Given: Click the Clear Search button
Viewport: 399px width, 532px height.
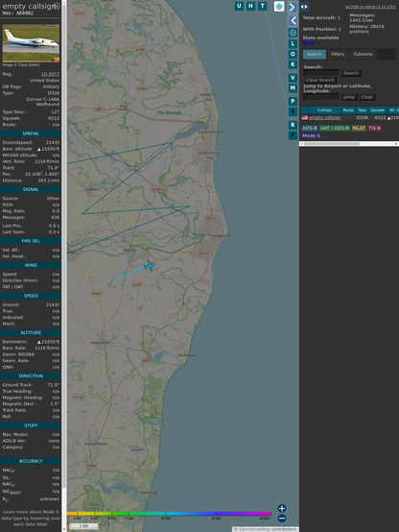Looking at the screenshot, I should pos(320,80).
